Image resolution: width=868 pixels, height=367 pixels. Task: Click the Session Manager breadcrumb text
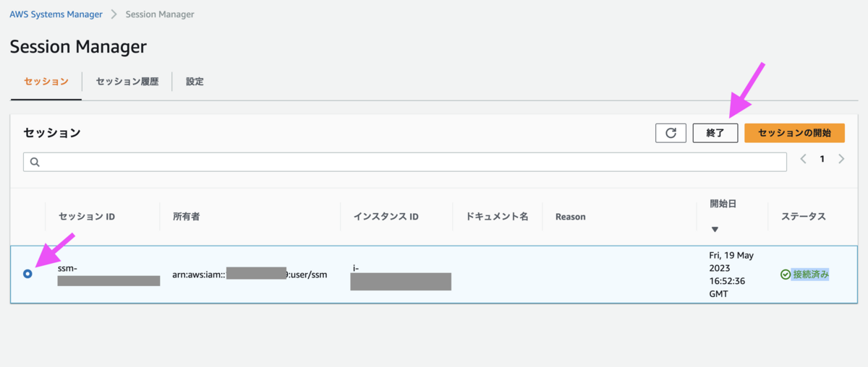click(160, 14)
